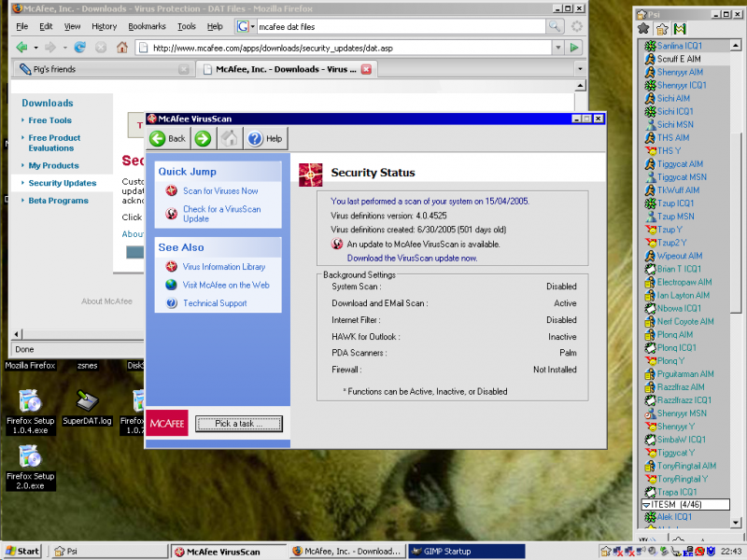Click Firefox's Reload page icon
747x560 pixels.
pyautogui.click(x=80, y=48)
